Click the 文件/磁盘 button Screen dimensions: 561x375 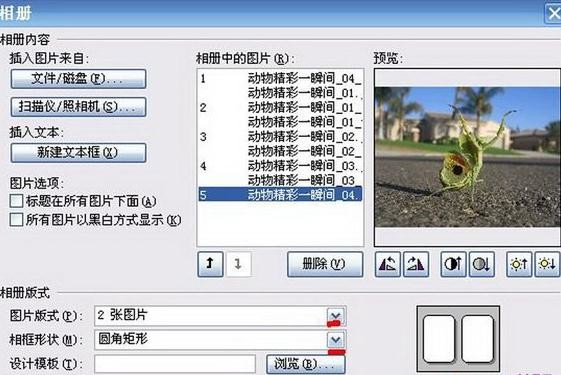[x=78, y=79]
